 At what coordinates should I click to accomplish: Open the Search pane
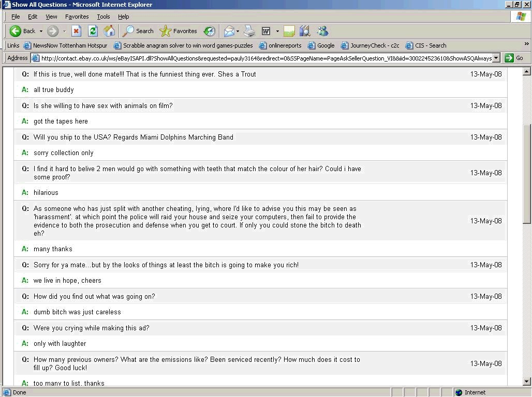click(138, 31)
